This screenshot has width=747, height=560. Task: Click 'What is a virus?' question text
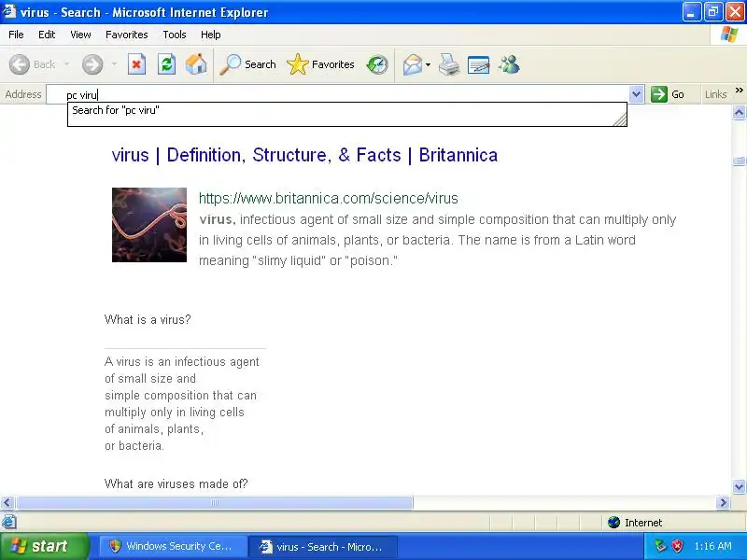(148, 319)
